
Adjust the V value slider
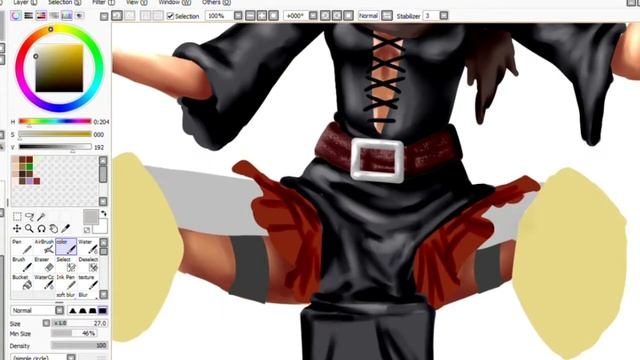[x=55, y=147]
